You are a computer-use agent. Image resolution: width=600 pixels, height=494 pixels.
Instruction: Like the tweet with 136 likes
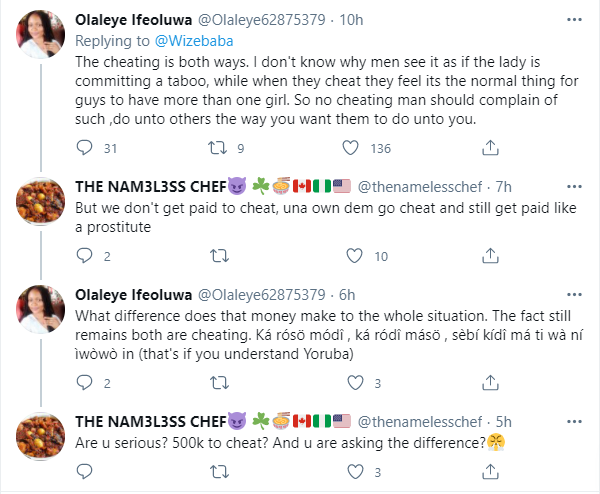click(x=351, y=148)
